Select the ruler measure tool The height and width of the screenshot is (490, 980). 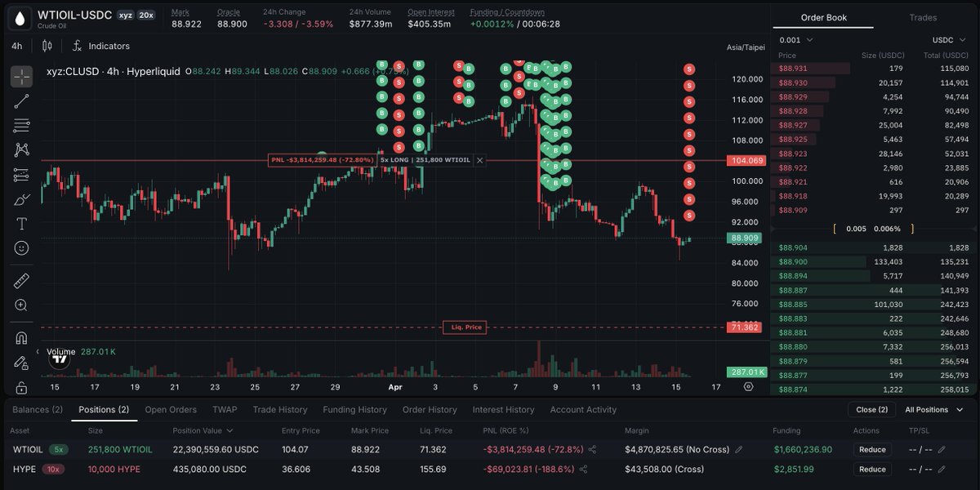tap(21, 281)
